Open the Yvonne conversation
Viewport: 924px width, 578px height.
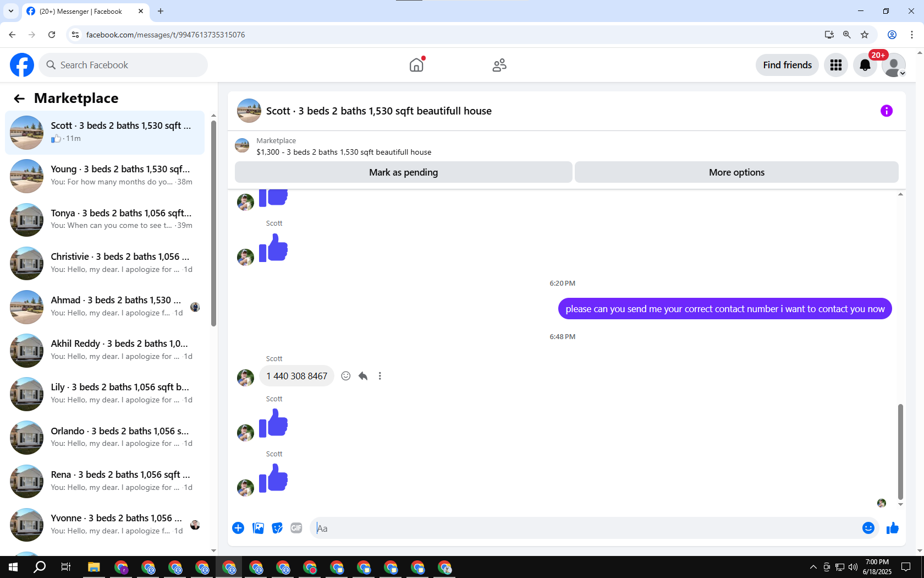point(105,525)
